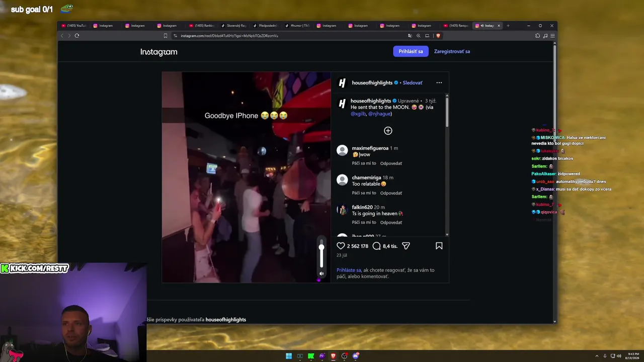Switch to the #humor TikTok tab

(x=297, y=26)
